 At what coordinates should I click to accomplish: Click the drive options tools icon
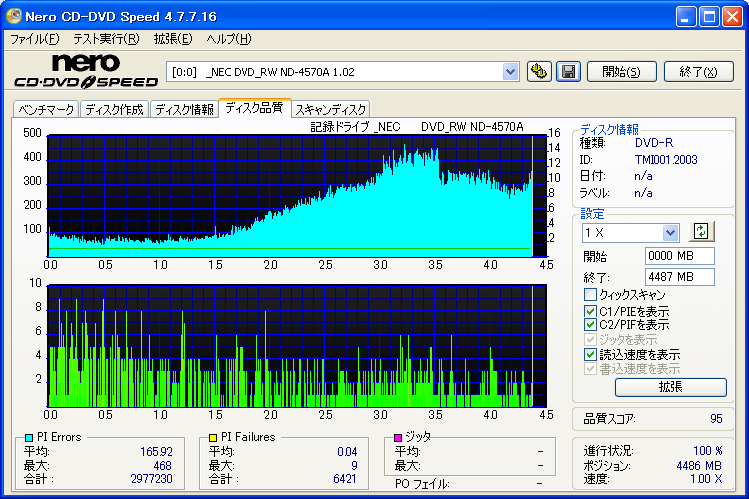539,72
